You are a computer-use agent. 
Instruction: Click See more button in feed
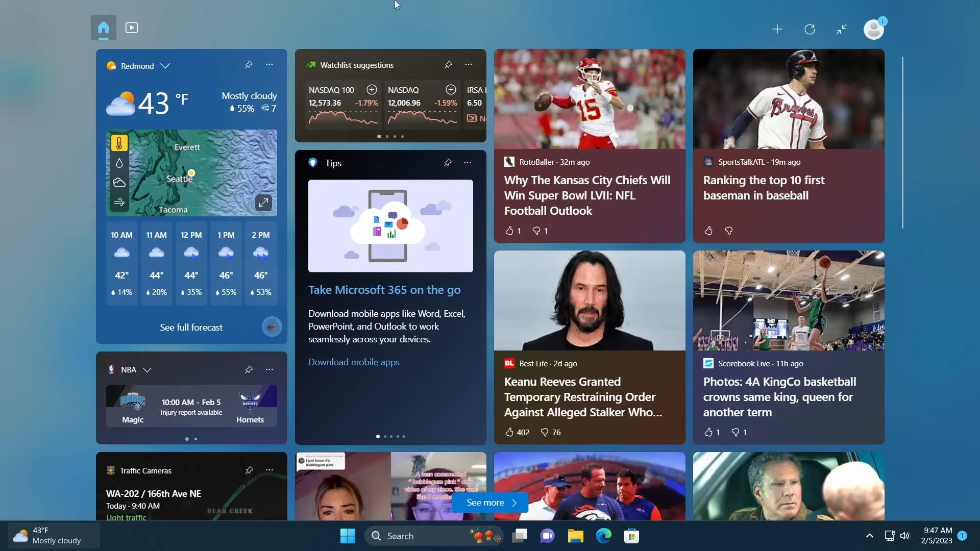coord(490,502)
